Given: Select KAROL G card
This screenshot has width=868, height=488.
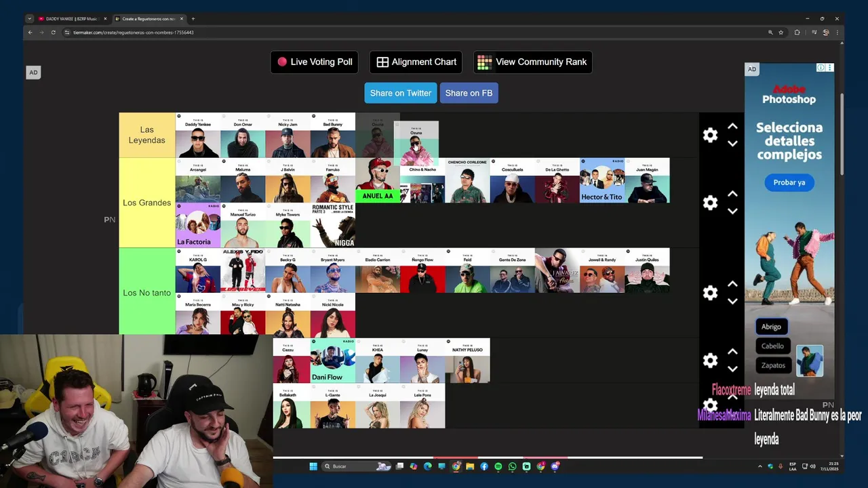Looking at the screenshot, I should coord(198,270).
